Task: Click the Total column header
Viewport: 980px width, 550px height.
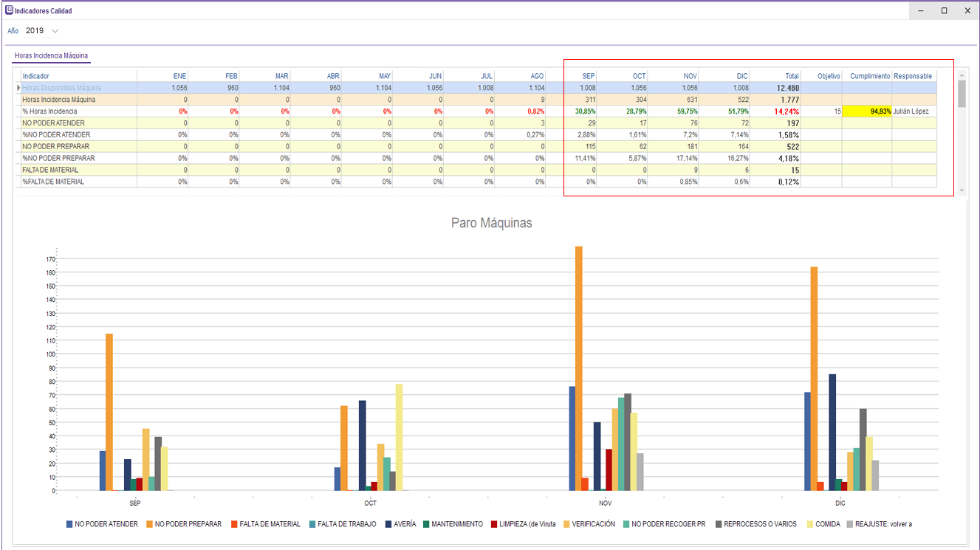Action: [775, 76]
